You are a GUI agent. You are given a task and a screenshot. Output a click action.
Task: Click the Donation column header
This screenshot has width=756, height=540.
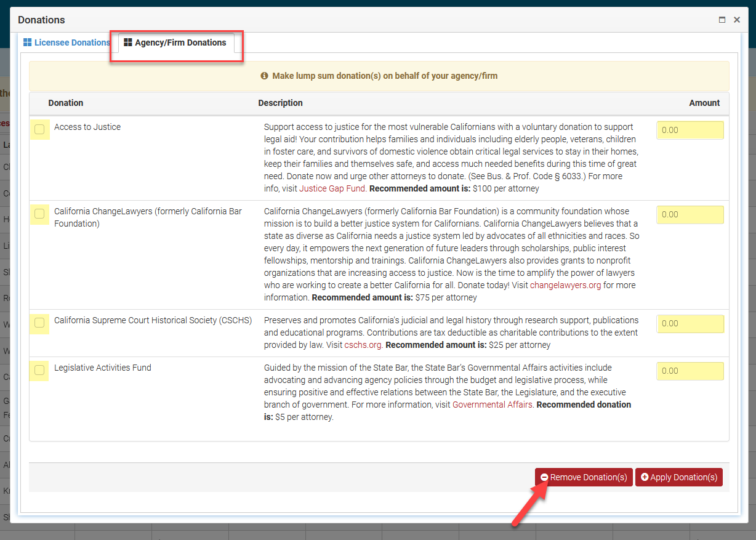point(66,103)
